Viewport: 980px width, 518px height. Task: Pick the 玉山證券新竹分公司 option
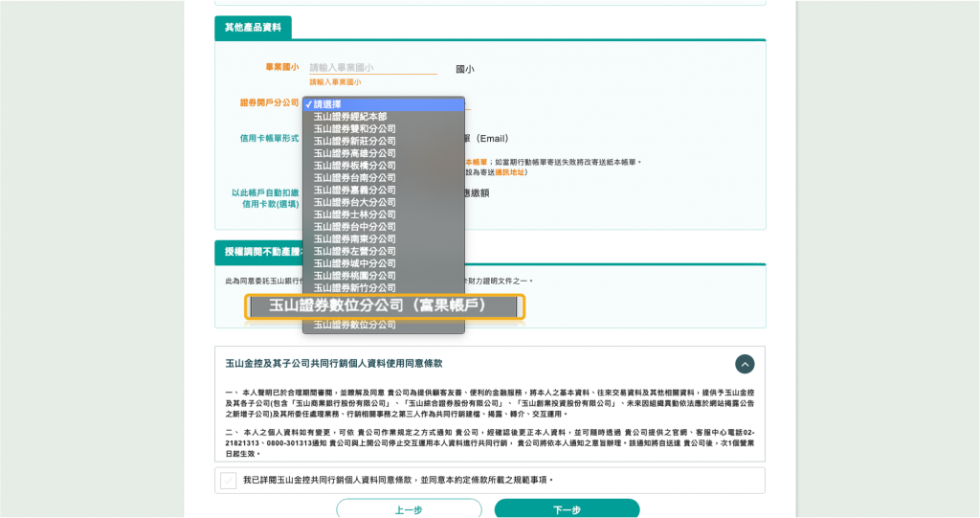384,288
